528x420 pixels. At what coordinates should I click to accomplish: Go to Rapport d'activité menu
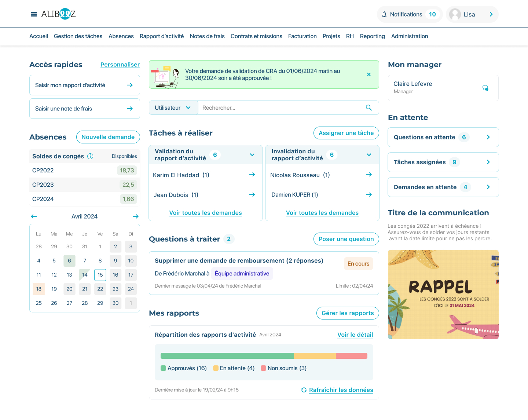click(x=162, y=36)
